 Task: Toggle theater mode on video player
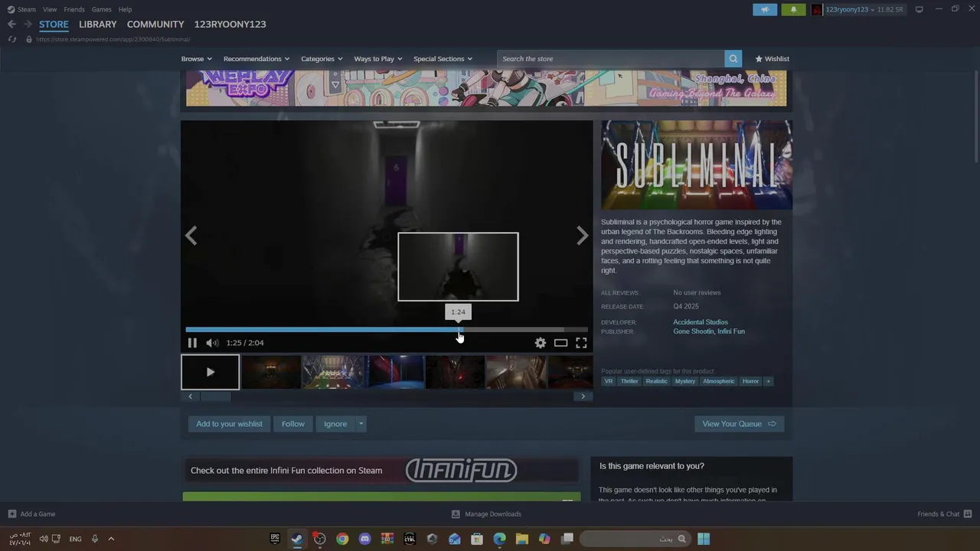(560, 343)
